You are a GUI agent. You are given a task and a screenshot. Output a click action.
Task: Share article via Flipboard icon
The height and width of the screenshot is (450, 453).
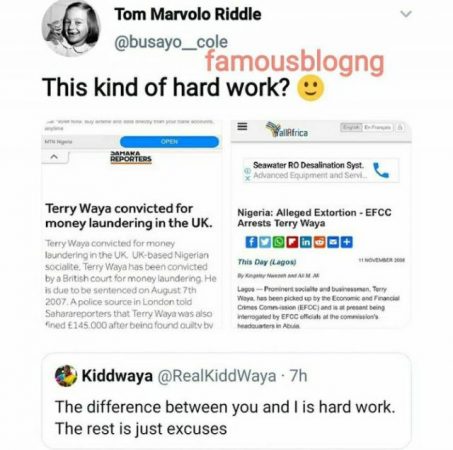tap(292, 242)
